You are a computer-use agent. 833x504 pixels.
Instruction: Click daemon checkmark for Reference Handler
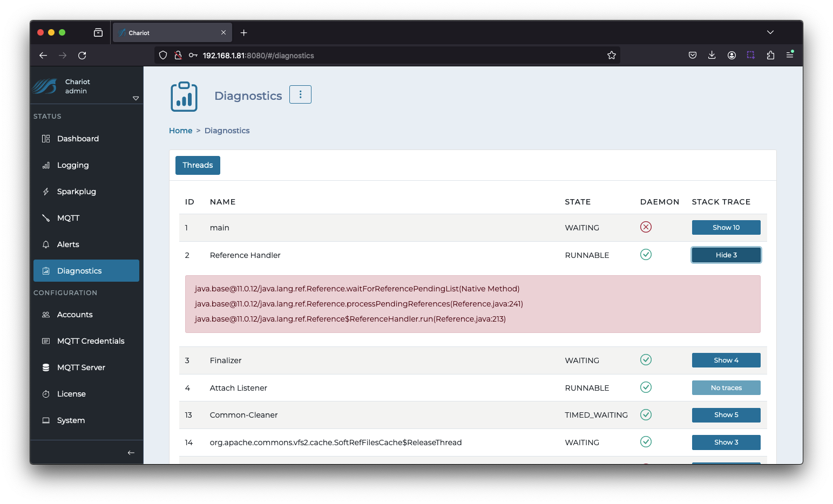click(646, 254)
